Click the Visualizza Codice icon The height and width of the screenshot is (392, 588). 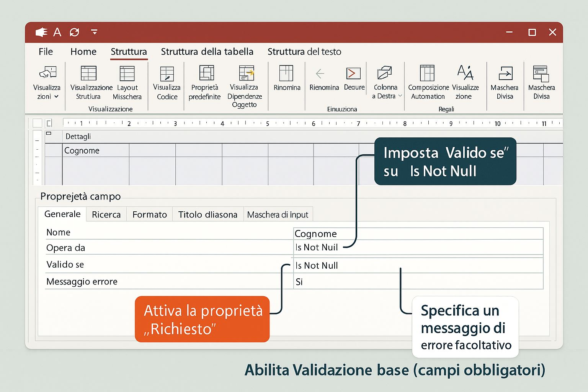(167, 73)
